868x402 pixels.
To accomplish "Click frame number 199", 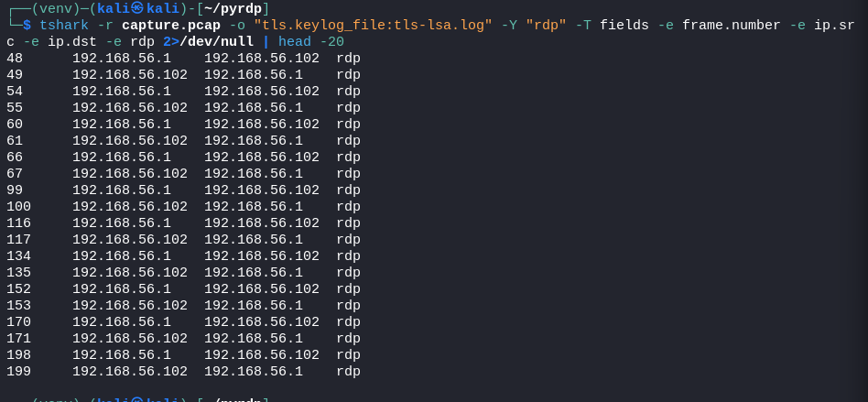I will 19,372.
